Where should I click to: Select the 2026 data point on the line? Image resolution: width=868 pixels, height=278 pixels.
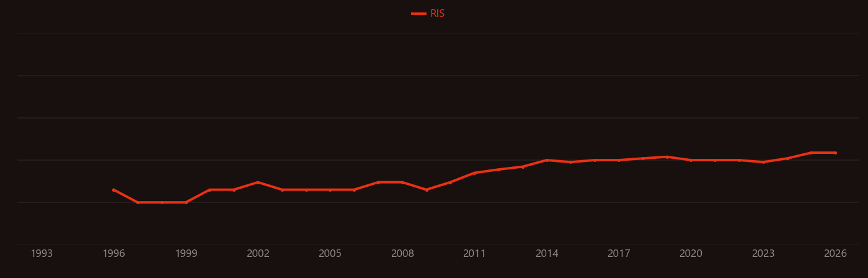(x=835, y=153)
